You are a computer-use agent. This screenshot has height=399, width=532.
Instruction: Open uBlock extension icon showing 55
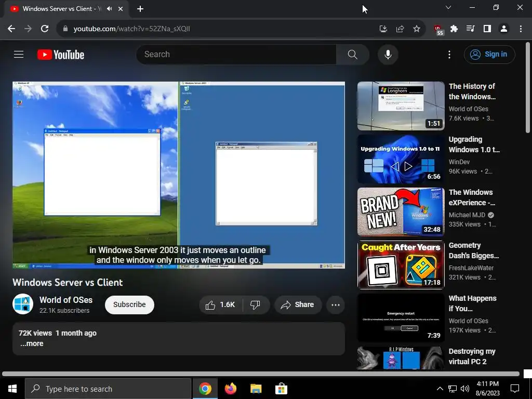point(438,30)
